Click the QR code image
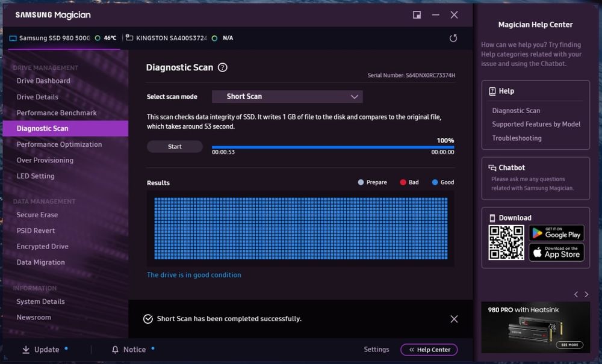This screenshot has width=602, height=364. (506, 242)
